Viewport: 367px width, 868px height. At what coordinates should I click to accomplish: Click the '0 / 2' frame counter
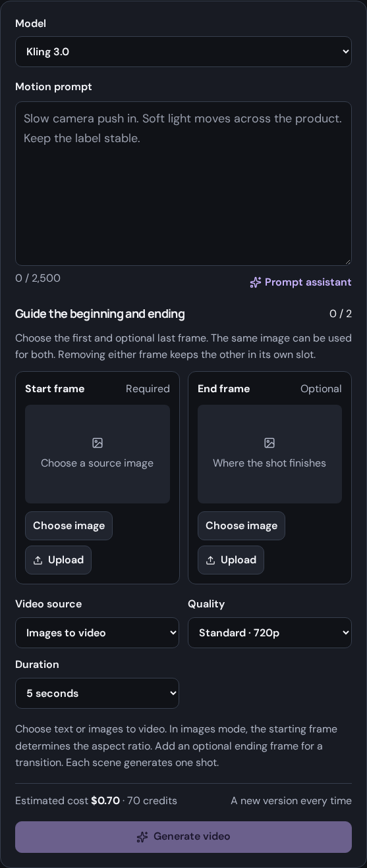pyautogui.click(x=341, y=314)
